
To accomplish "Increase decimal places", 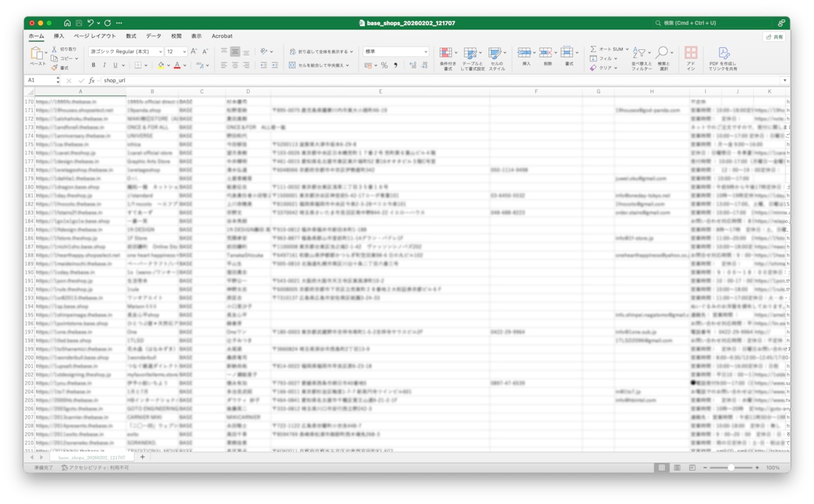I will [x=413, y=65].
